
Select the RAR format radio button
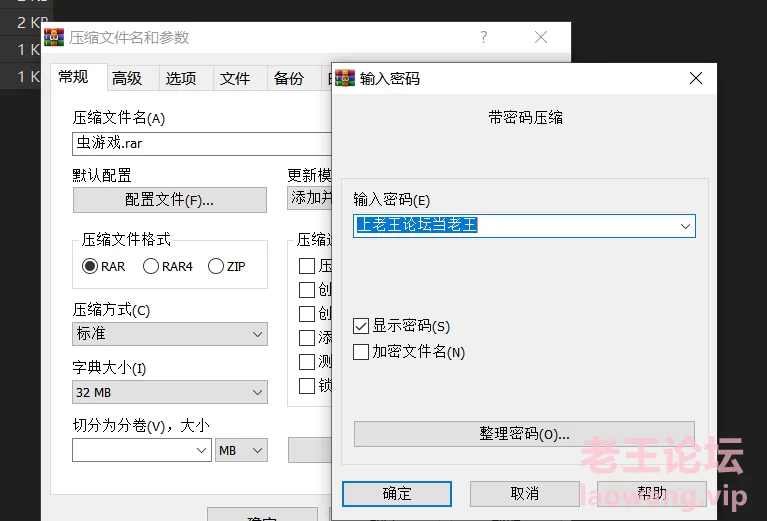tap(90, 266)
